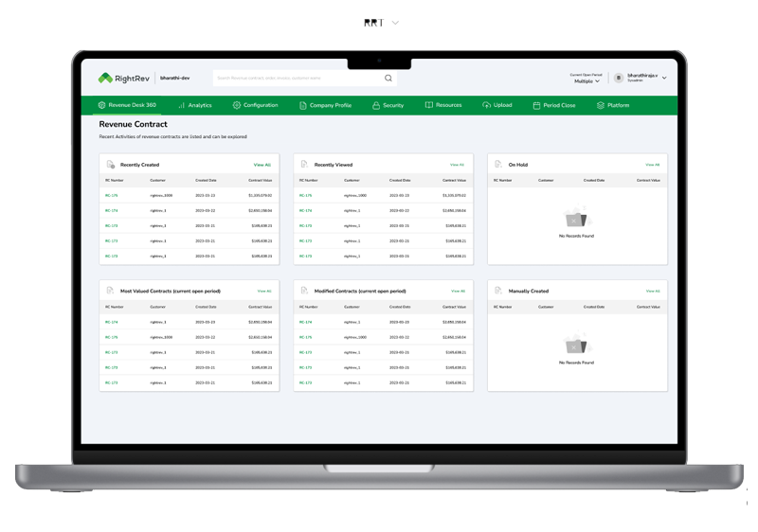Click the Most Valued Contracts card icon
Image resolution: width=758 pixels, height=532 pixels.
[110, 291]
